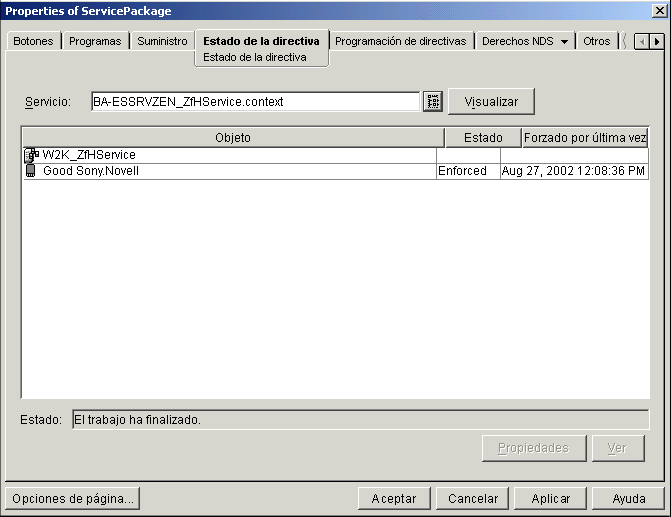Open the service object browse icon

pyautogui.click(x=433, y=101)
